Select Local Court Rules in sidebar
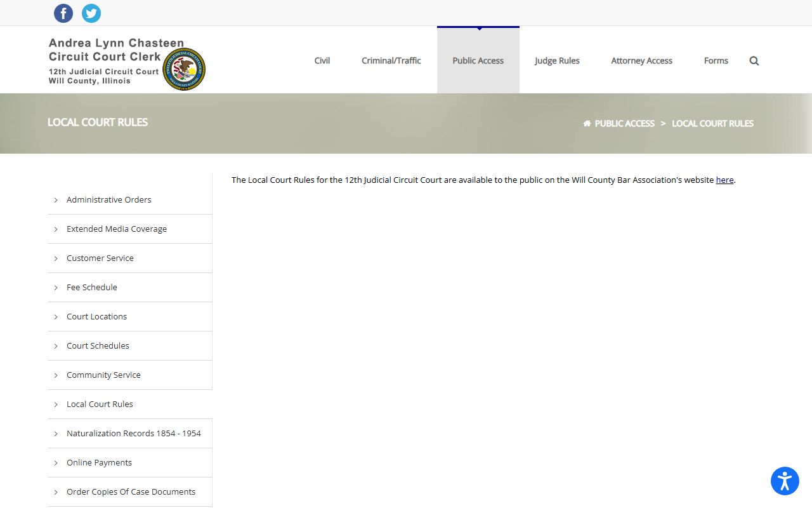The image size is (812, 508). [x=100, y=404]
